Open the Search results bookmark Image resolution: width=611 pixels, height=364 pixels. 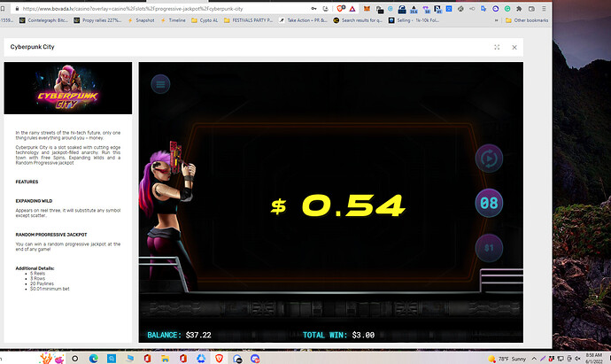coord(358,20)
